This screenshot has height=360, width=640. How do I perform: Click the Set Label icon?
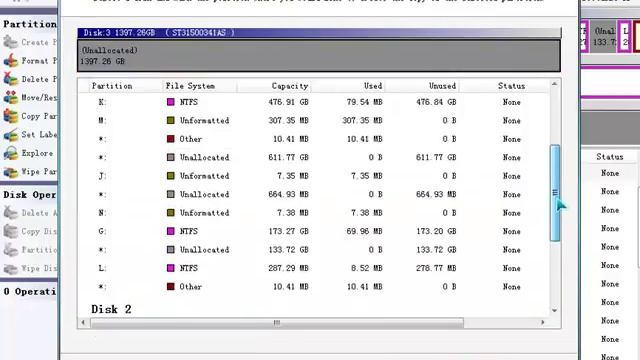pos(11,134)
